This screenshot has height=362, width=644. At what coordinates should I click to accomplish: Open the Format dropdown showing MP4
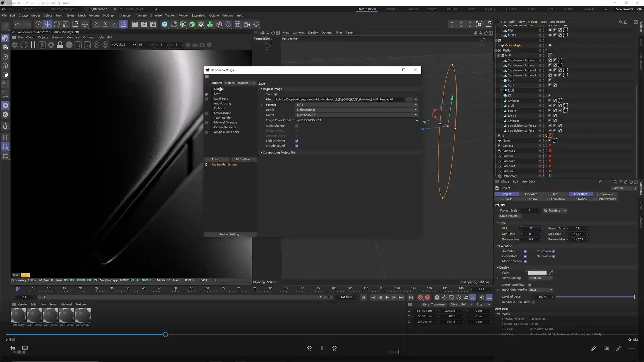356,105
